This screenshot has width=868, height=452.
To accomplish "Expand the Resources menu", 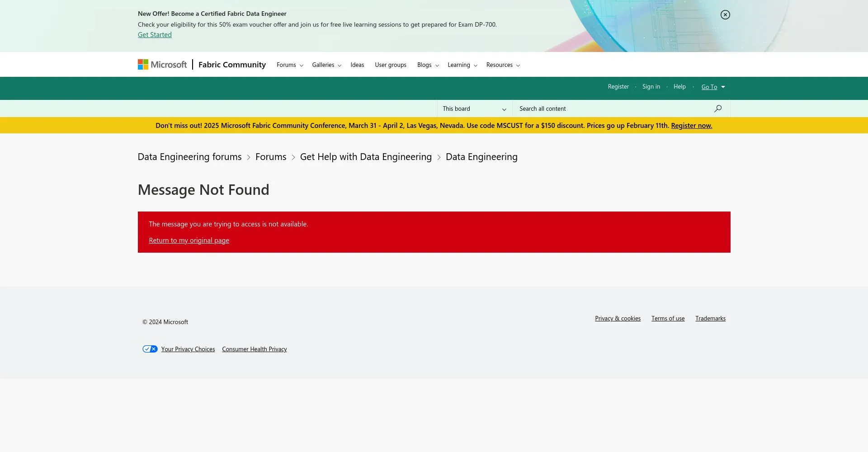I will pyautogui.click(x=503, y=65).
